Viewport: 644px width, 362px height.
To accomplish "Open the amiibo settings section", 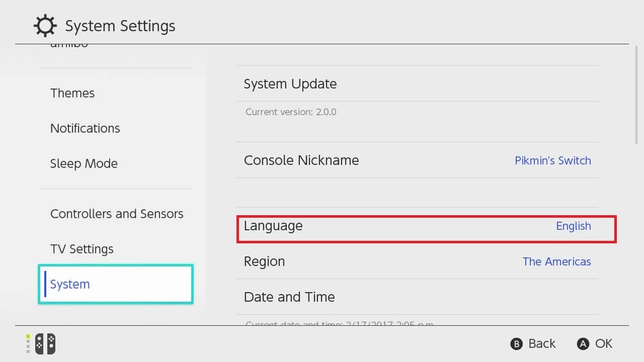I will [69, 44].
